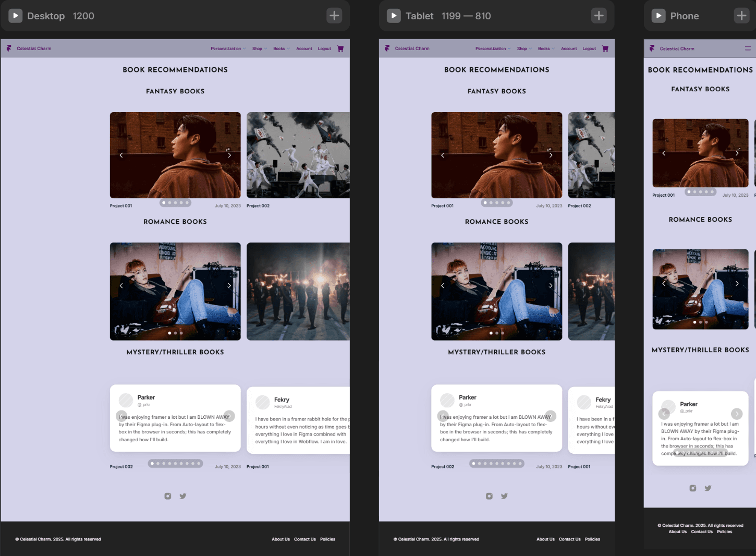Click Logout in Tablet navbar

pyautogui.click(x=589, y=49)
